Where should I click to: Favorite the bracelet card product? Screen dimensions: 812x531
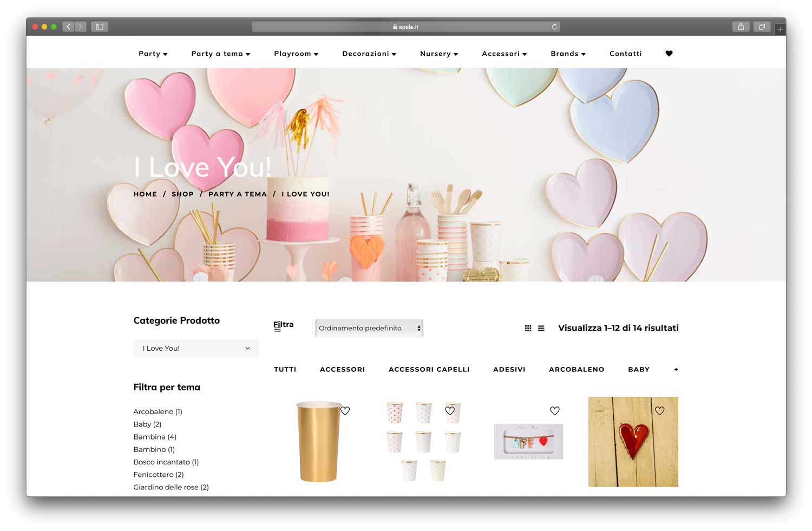tap(554, 411)
